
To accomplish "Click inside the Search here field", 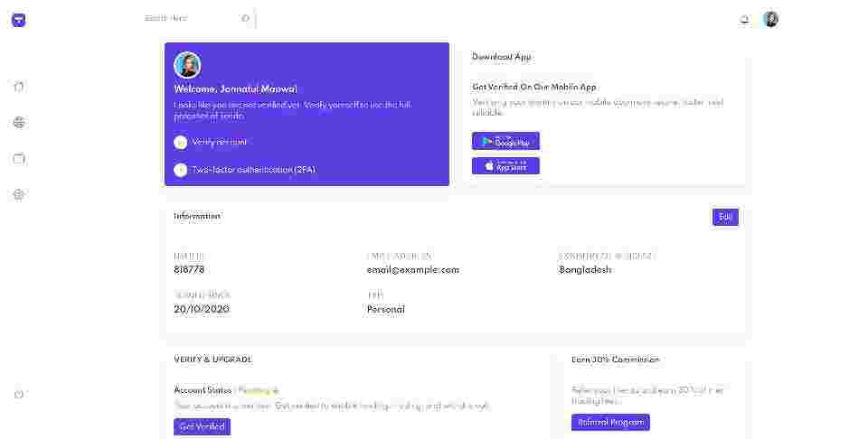I will pyautogui.click(x=190, y=18).
